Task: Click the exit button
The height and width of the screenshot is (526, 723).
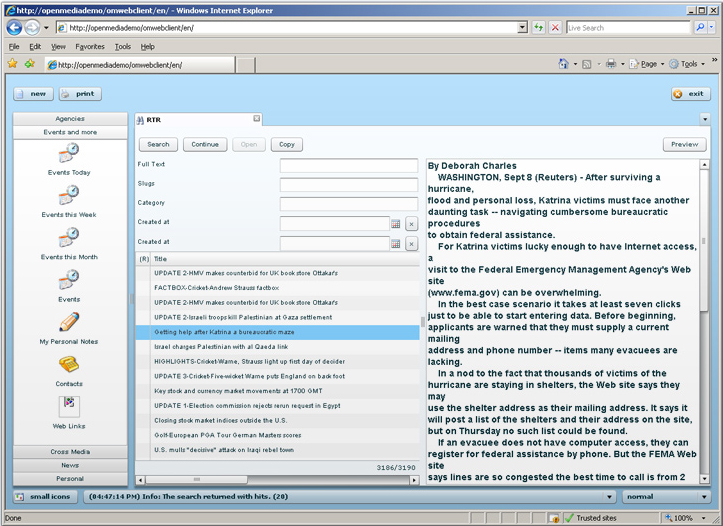Action: [x=690, y=94]
